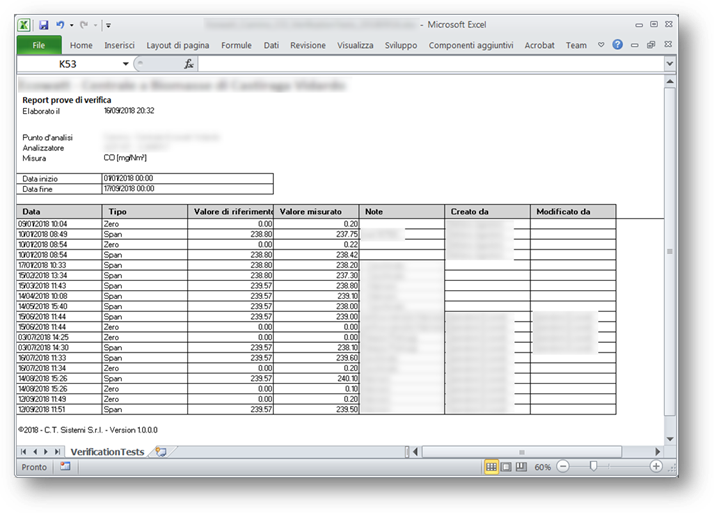
Task: Open Excel Help question mark icon
Action: point(617,45)
